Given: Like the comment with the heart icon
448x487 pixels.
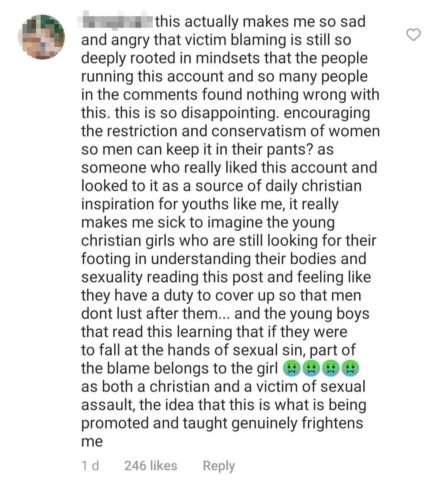Looking at the screenshot, I should click(413, 35).
